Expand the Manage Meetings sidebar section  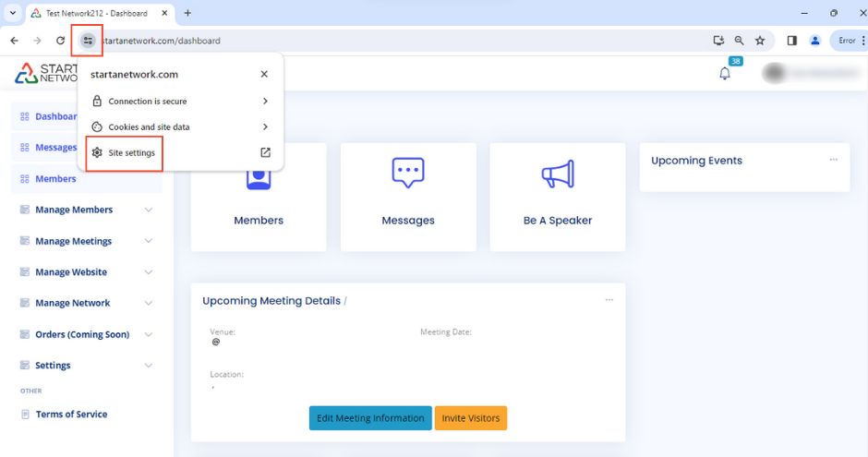148,241
